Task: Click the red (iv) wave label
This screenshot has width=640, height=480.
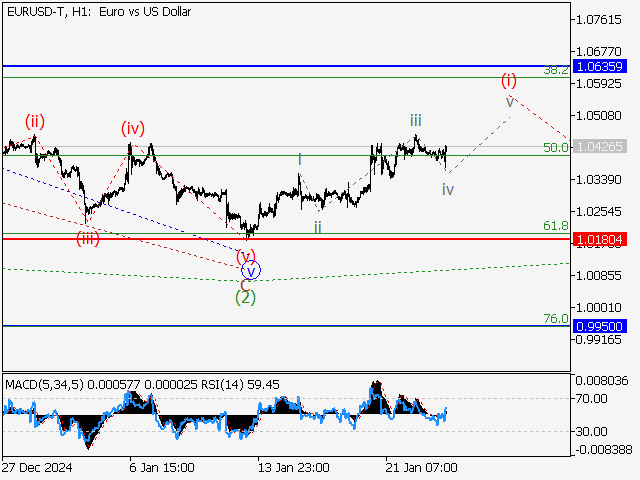Action: click(x=133, y=128)
